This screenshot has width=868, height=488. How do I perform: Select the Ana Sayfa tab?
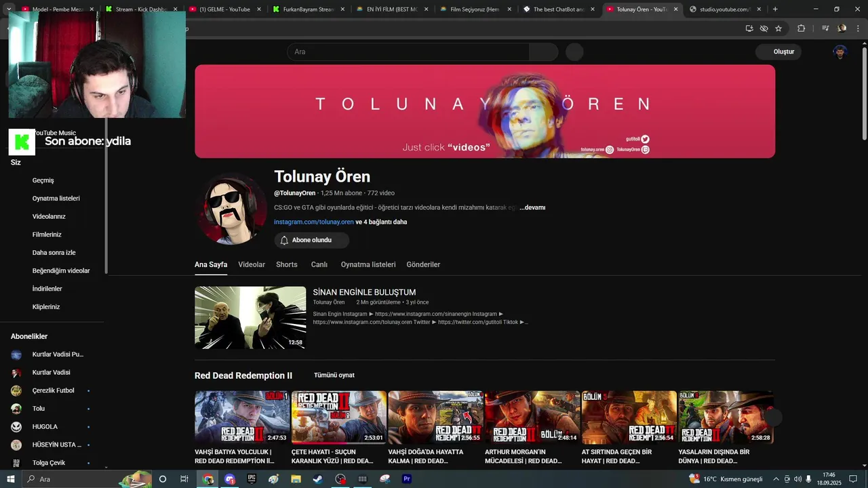(211, 264)
